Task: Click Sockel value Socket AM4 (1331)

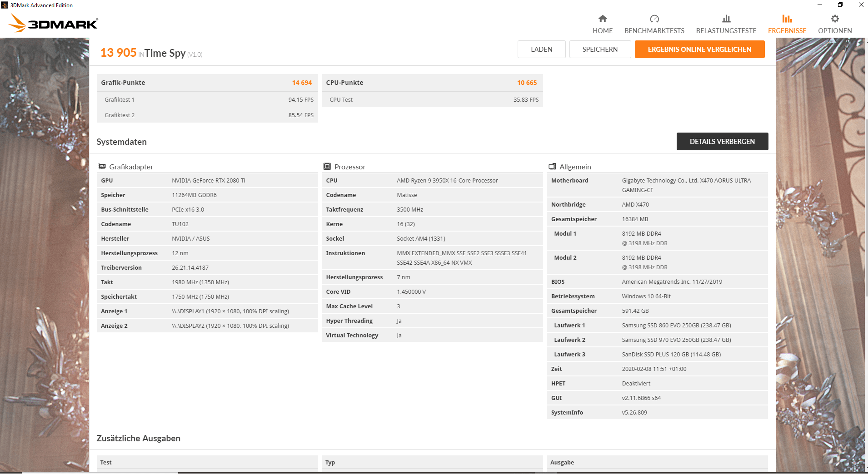Action: tap(421, 239)
